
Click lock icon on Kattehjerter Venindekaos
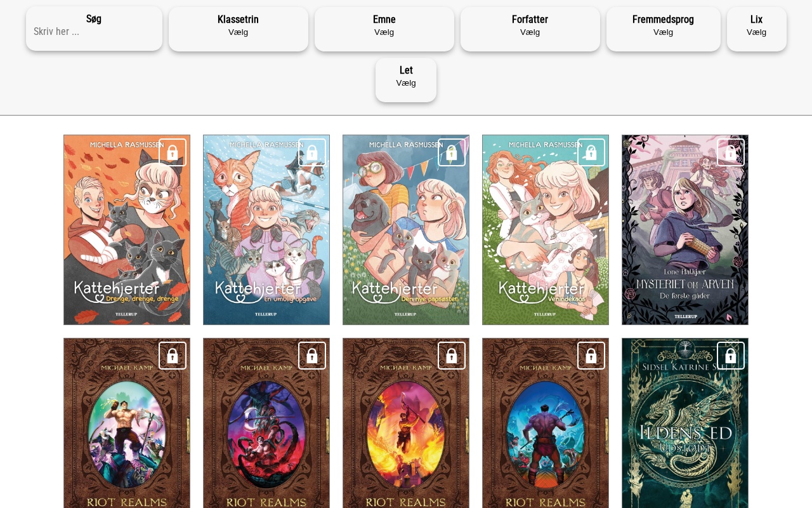(591, 152)
